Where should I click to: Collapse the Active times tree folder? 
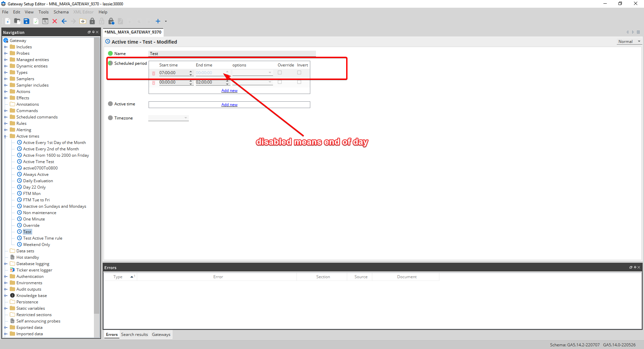[5, 136]
